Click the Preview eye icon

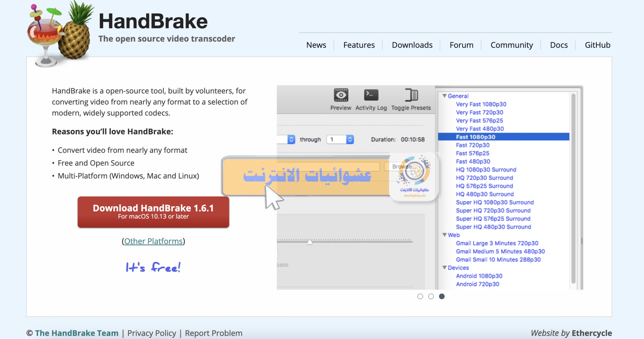[341, 95]
